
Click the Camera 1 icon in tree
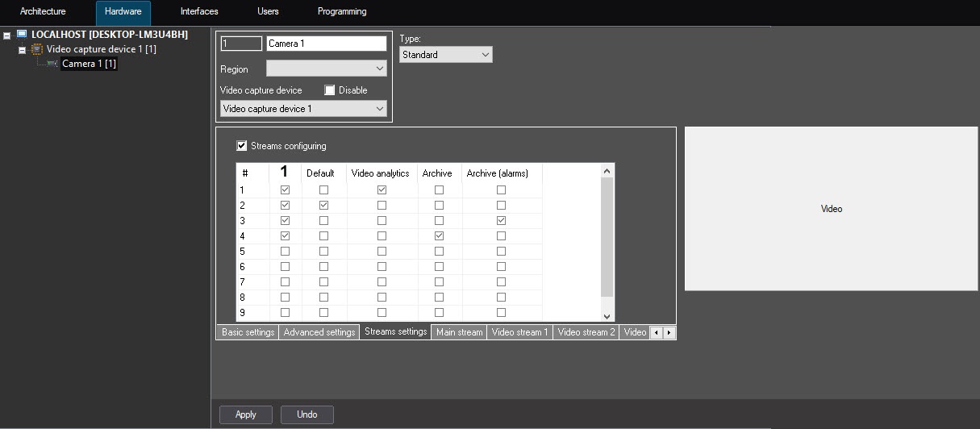click(x=53, y=64)
